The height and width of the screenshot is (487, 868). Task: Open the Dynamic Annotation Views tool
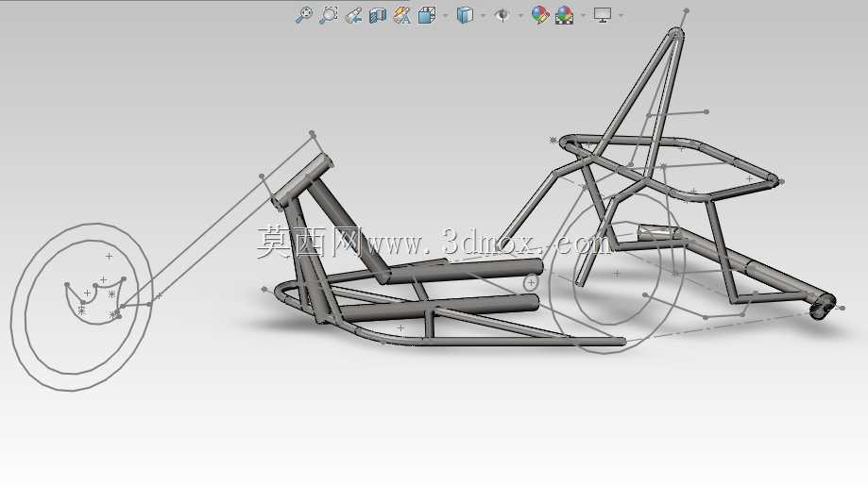[x=402, y=15]
